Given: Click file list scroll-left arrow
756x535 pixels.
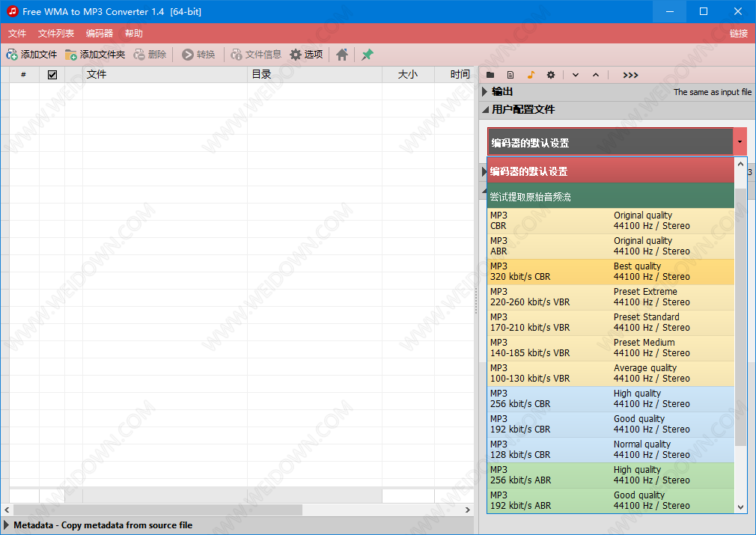Looking at the screenshot, I should coord(7,510).
